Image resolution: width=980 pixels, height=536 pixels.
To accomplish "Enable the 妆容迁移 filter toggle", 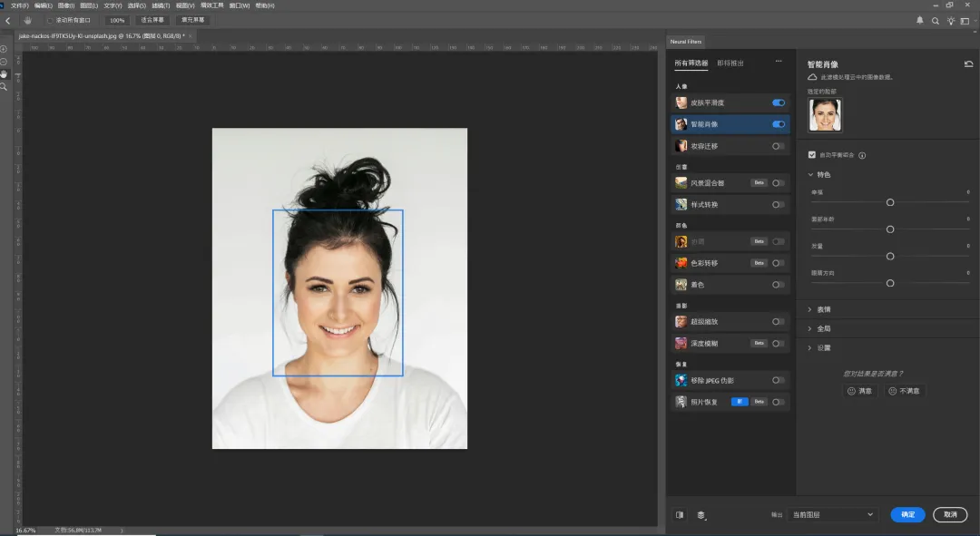I will click(778, 146).
